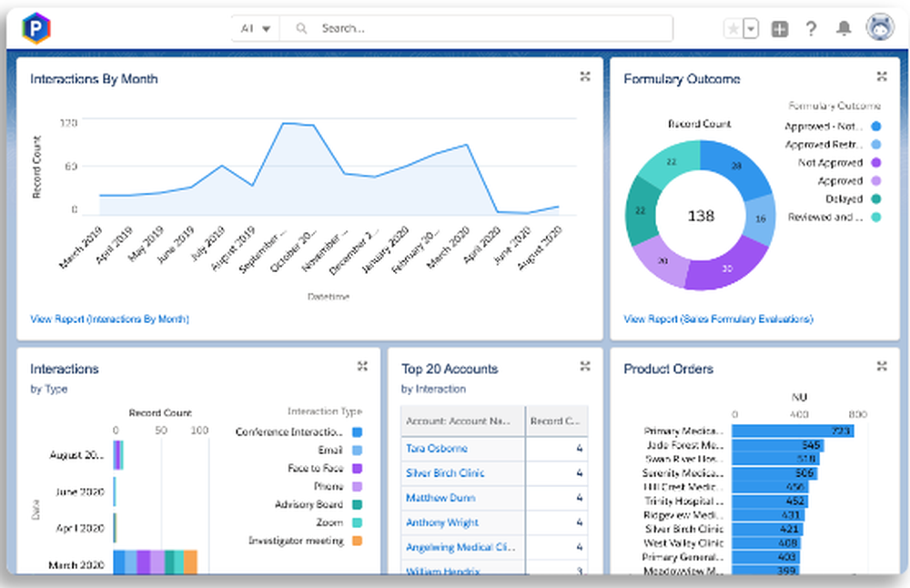910x588 pixels.
Task: Open the Angelwing Medical Cl... account
Action: pyautogui.click(x=460, y=547)
